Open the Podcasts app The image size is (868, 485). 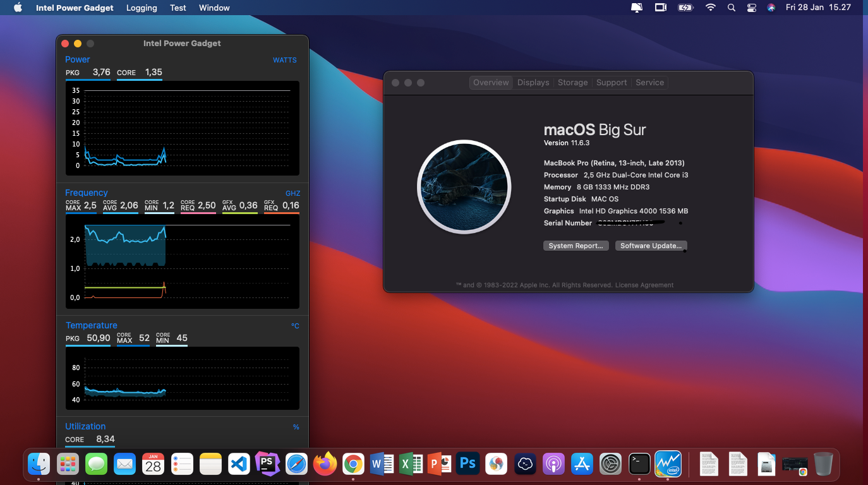coord(553,464)
